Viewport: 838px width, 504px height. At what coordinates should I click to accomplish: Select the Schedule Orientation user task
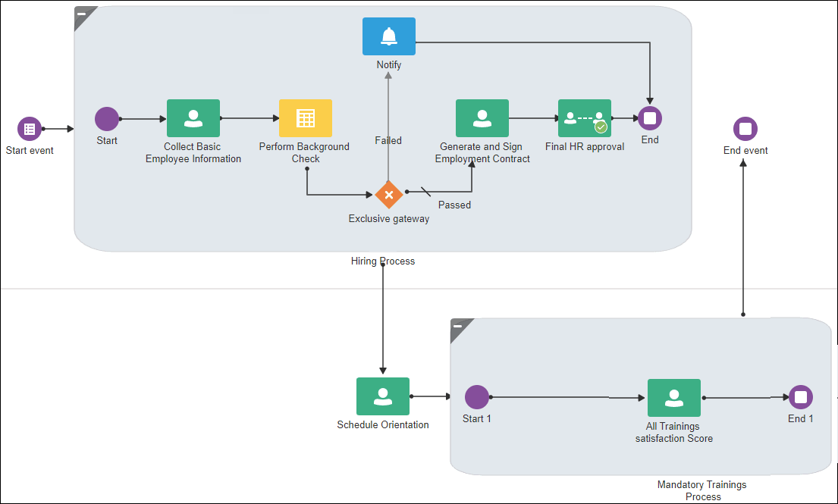(x=383, y=396)
